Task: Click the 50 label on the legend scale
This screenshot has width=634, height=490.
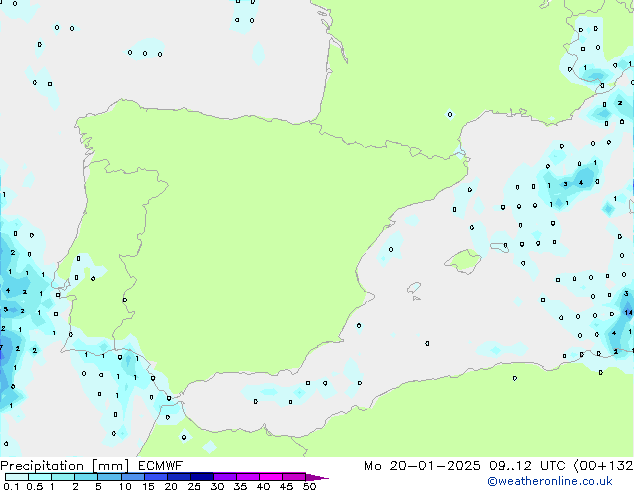Action: pyautogui.click(x=309, y=486)
